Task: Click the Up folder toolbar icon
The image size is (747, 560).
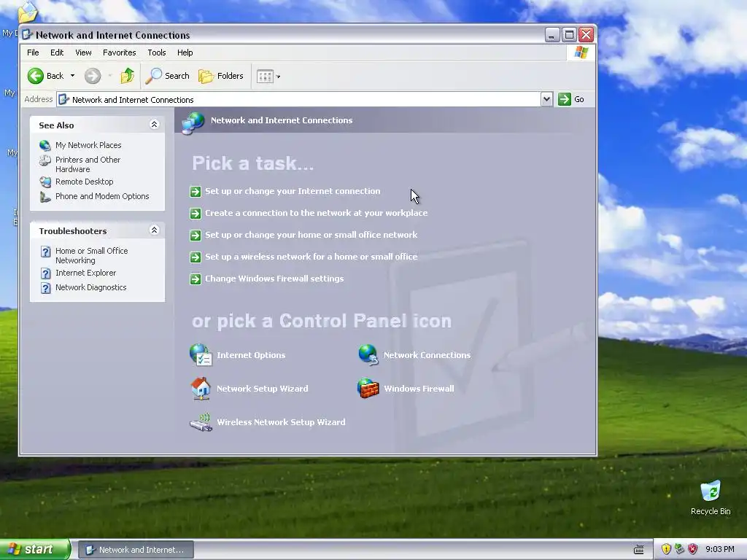Action: (127, 76)
